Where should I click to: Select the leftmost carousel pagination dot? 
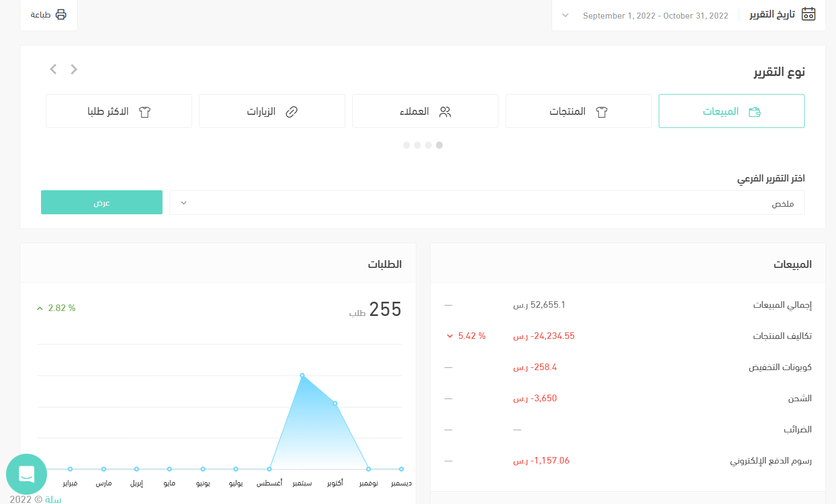tap(407, 145)
